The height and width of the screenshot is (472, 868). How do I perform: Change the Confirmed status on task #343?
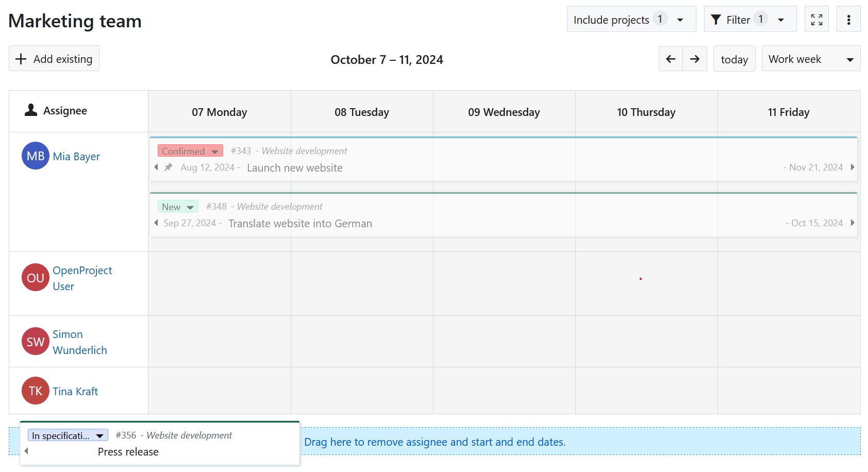190,151
